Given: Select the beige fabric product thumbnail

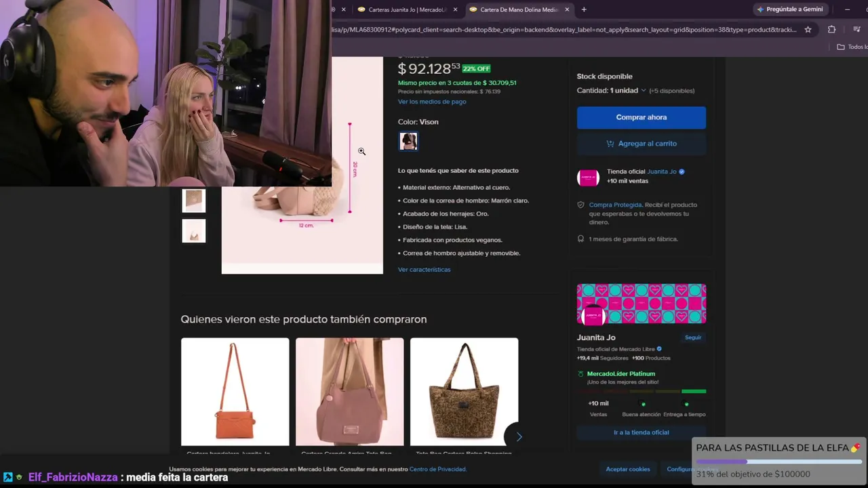Looking at the screenshot, I should tap(194, 201).
